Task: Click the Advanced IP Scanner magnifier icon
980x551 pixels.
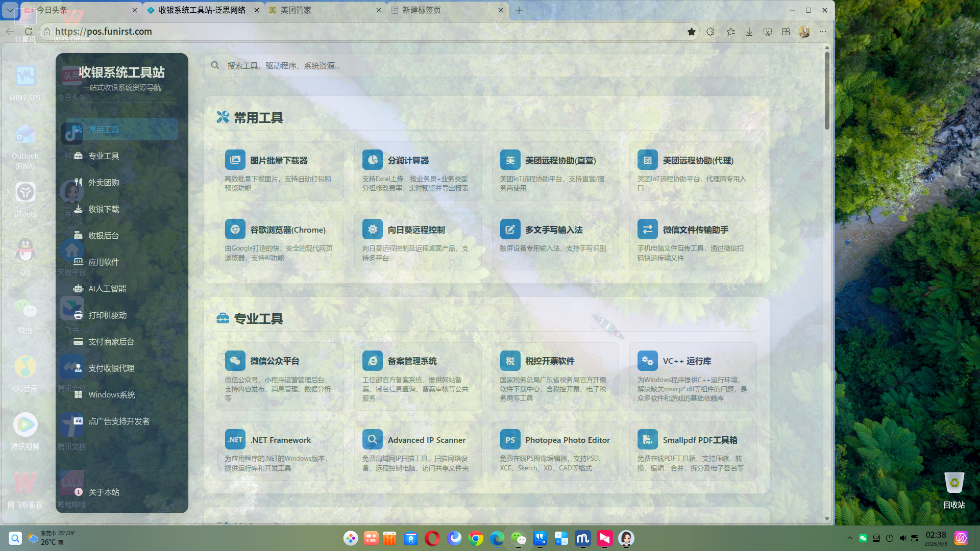Action: (x=373, y=440)
